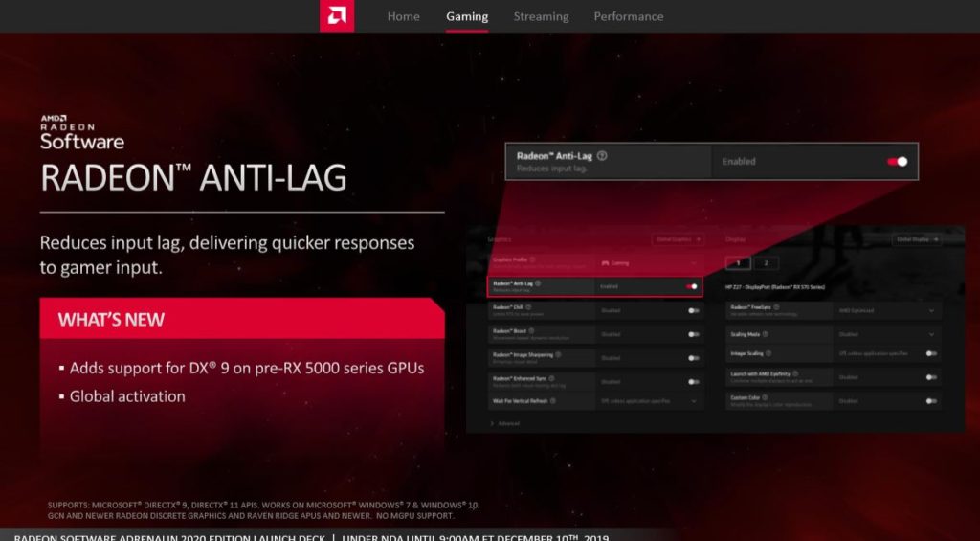Image resolution: width=980 pixels, height=541 pixels.
Task: Toggle Custom Color on
Action: pos(930,401)
